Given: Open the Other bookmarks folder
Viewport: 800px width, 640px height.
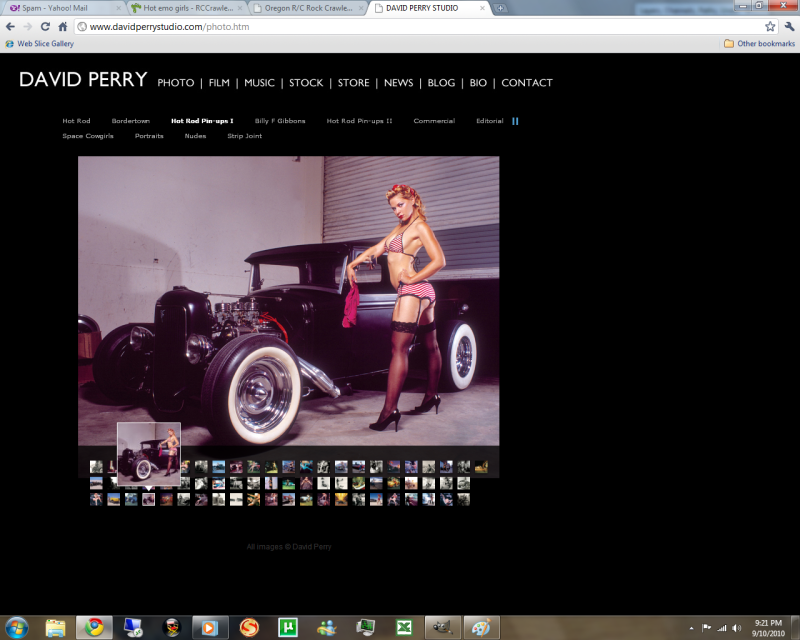Looking at the screenshot, I should (x=759, y=44).
